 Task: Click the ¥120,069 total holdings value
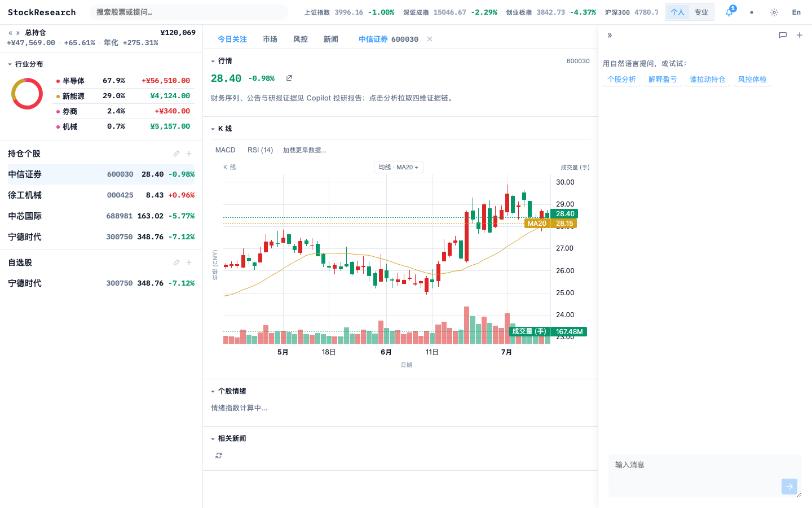coord(178,33)
